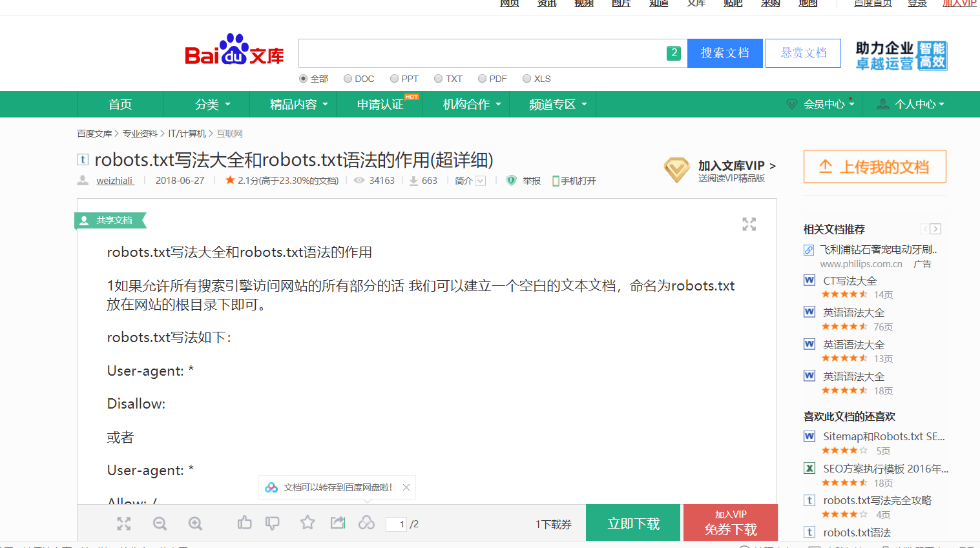Select the PPT file type filter
Screen dimensions: 980x548
(394, 79)
